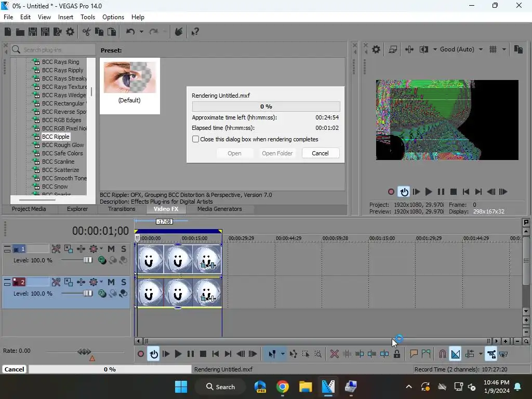Click the playback Rate slider
This screenshot has height=399, width=532.
pos(84,352)
